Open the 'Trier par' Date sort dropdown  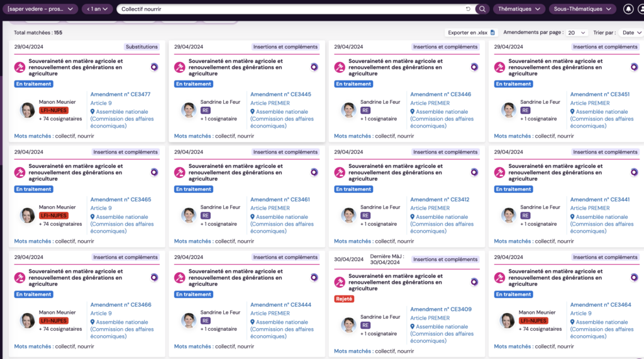(631, 33)
